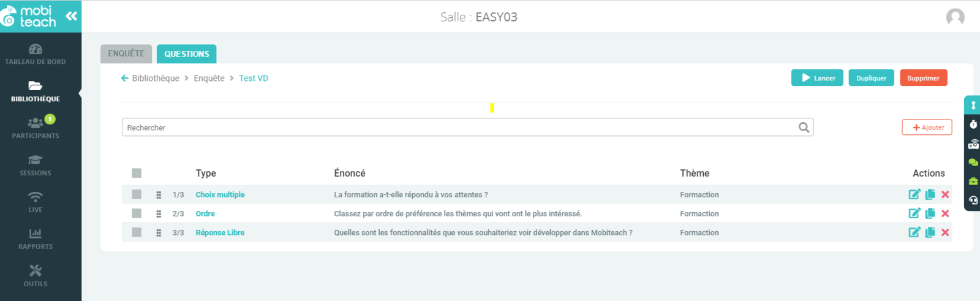
Task: Click the Ajouter button
Action: pos(927,128)
